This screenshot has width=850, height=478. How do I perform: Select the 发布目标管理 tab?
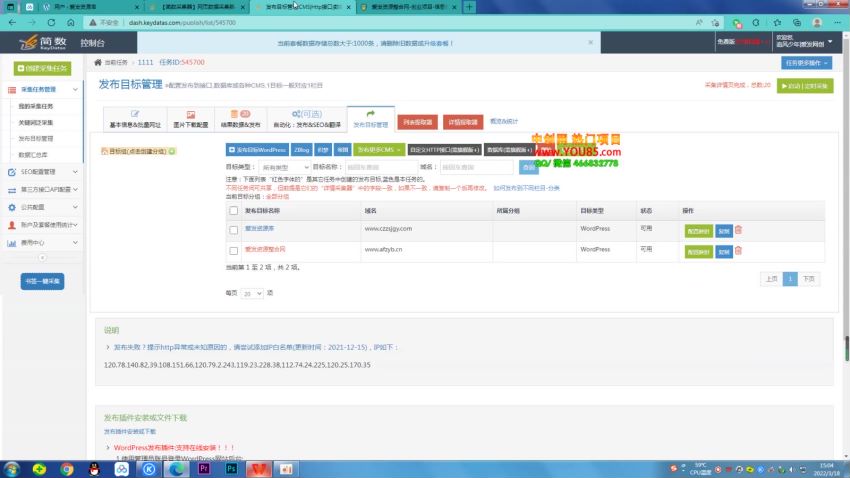371,119
